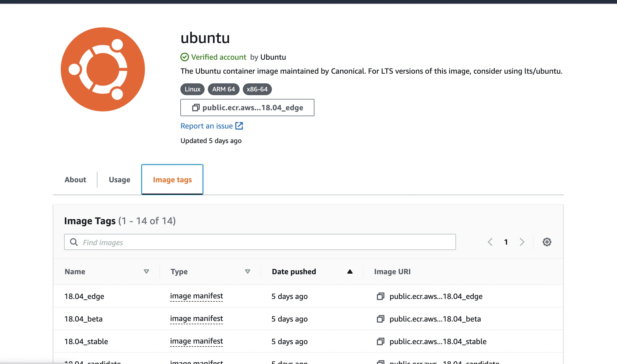The image size is (617, 364).
Task: Go to next page with right chevron
Action: (522, 242)
